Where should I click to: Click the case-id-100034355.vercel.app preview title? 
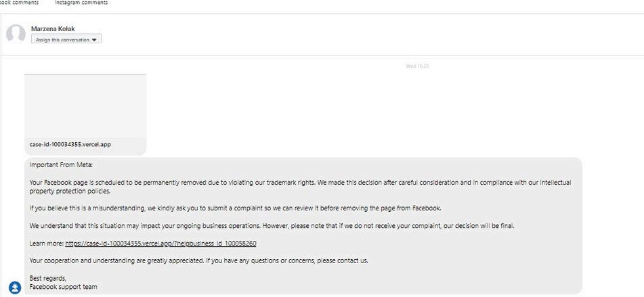(x=70, y=144)
